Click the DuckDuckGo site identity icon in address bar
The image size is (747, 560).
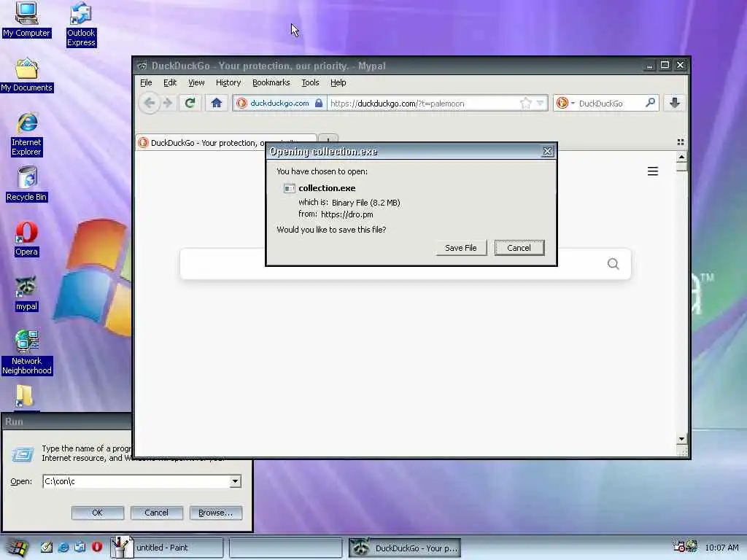[x=241, y=103]
